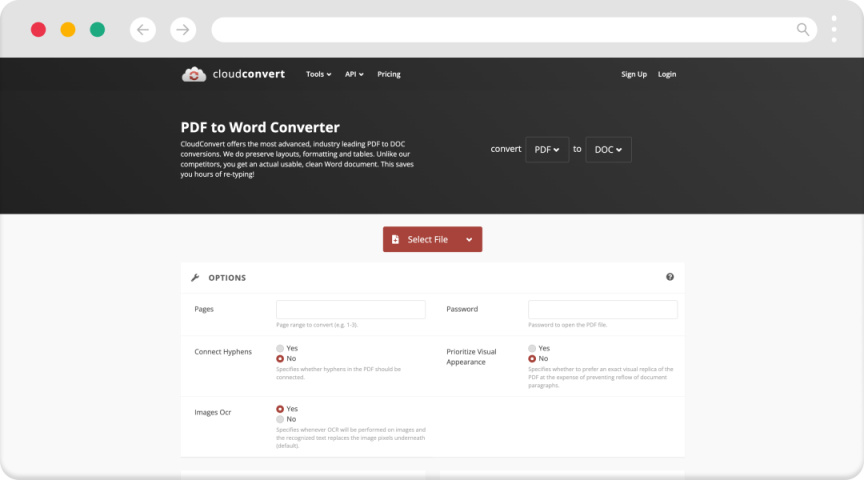Set Images Ocr to No
Image resolution: width=864 pixels, height=480 pixels.
280,419
